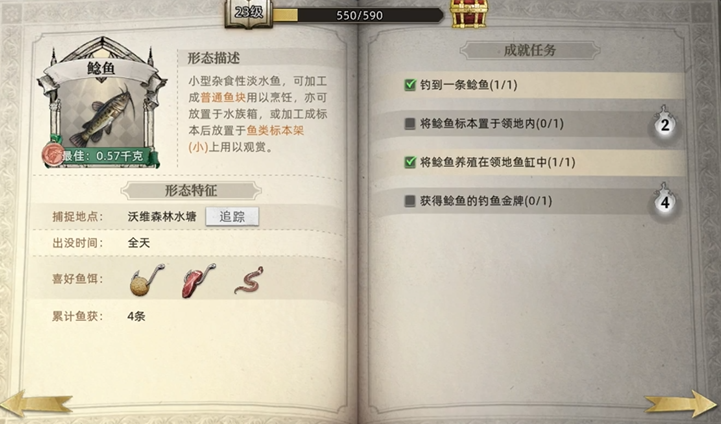Toggle the 将鲶鱼标本置于领地内 checkbox
This screenshot has height=424, width=721.
tap(410, 124)
